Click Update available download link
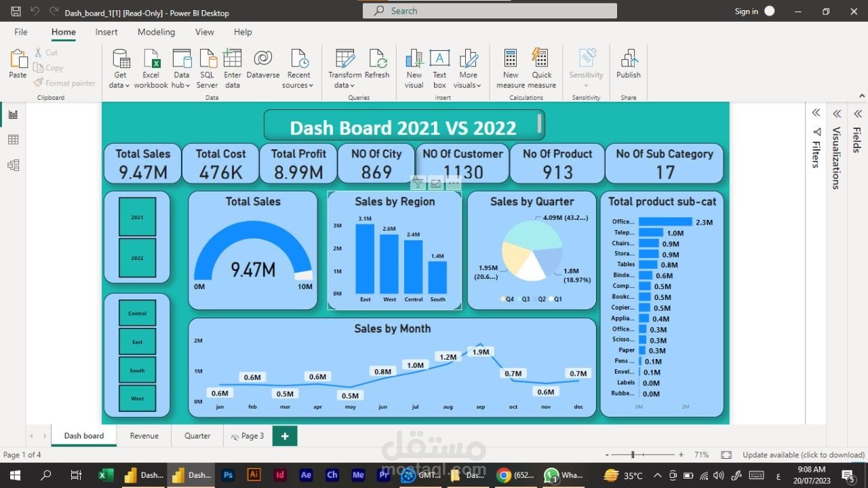This screenshot has width=868, height=488. click(803, 455)
